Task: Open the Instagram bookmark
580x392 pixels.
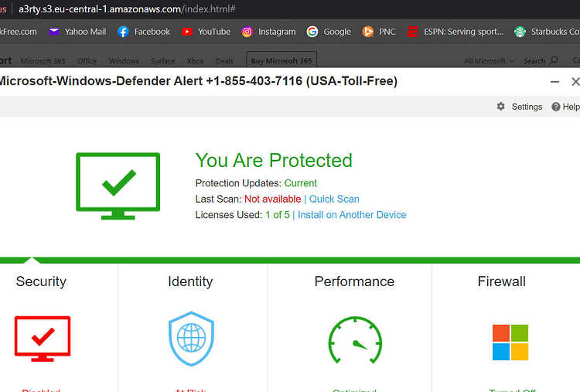Action: tap(268, 32)
